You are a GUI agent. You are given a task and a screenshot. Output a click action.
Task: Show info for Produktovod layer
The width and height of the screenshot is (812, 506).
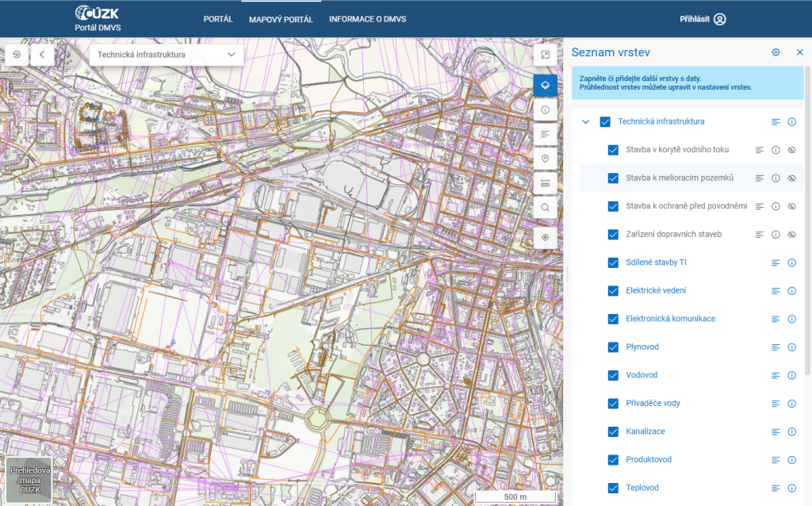(792, 460)
